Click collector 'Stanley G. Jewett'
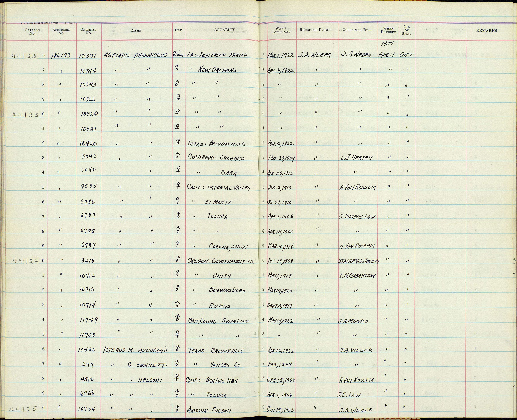This screenshot has width=517, height=420. click(359, 261)
